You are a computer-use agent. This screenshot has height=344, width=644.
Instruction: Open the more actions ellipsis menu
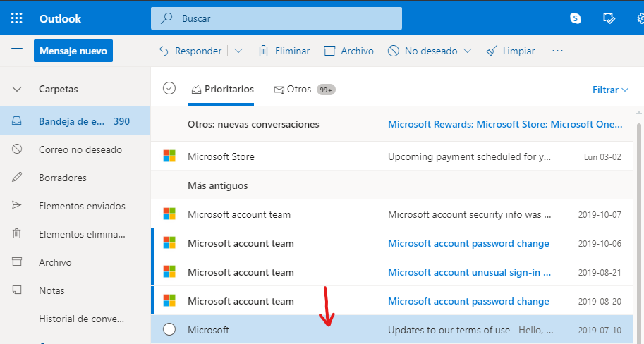coord(557,51)
